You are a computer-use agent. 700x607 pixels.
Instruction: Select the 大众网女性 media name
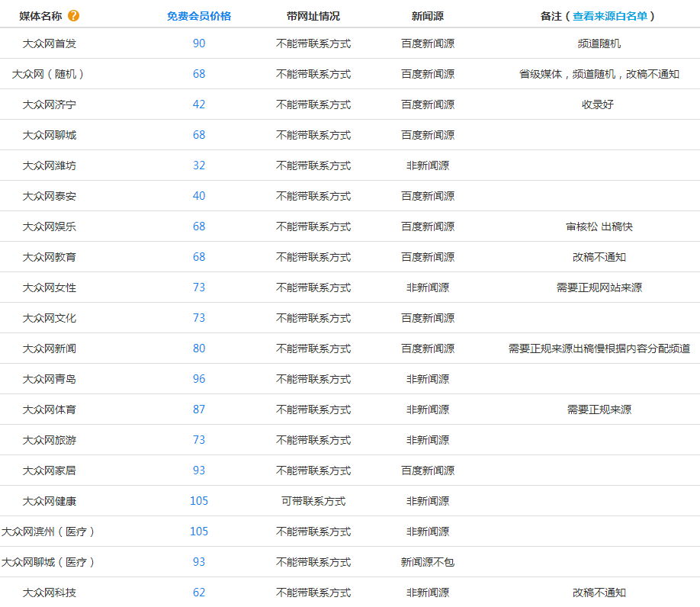[50, 287]
